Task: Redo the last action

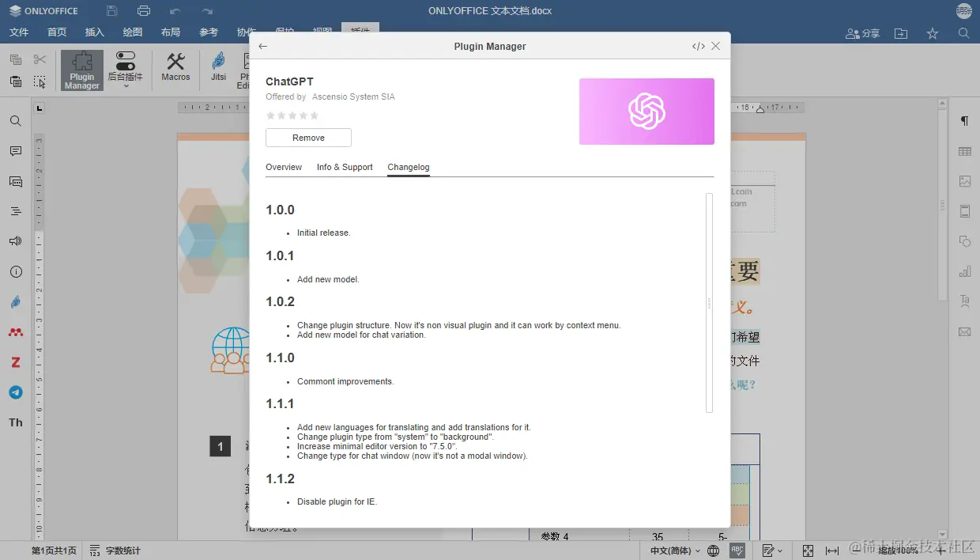Action: point(207,11)
